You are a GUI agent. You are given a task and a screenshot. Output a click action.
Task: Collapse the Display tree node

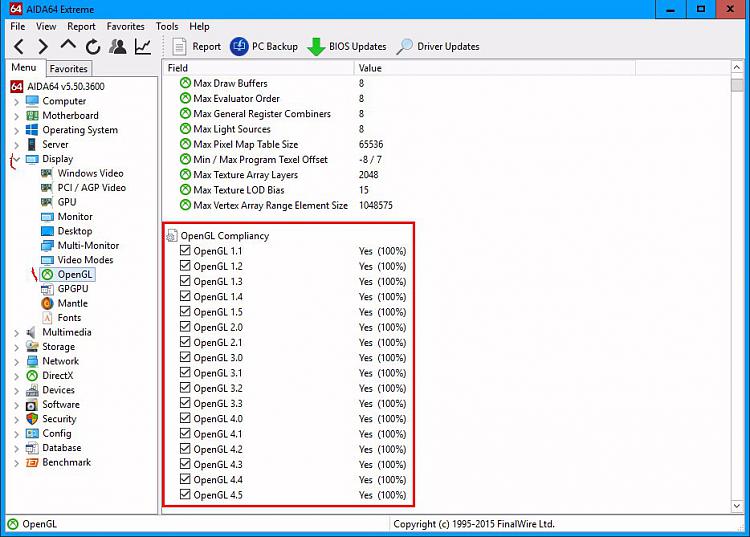coord(16,159)
